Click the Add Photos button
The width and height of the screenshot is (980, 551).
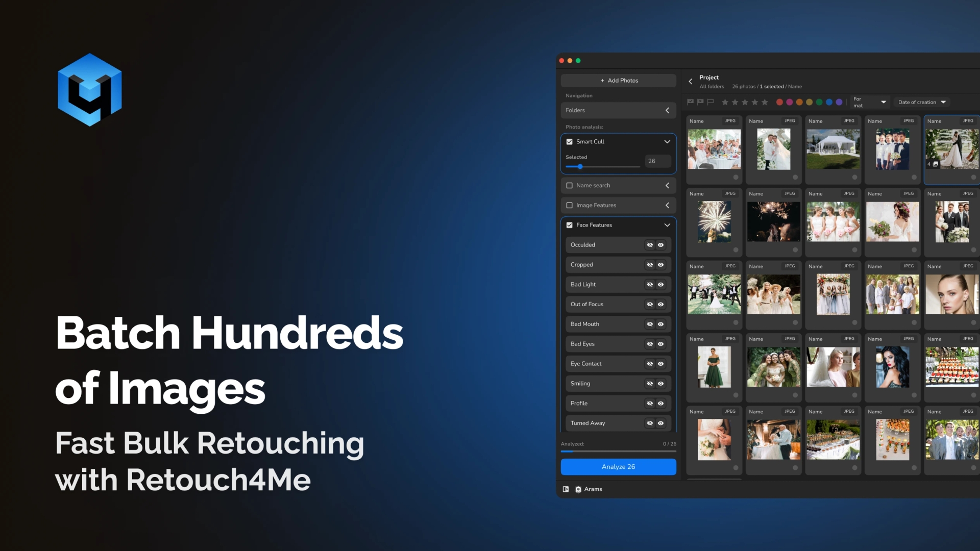pos(618,80)
